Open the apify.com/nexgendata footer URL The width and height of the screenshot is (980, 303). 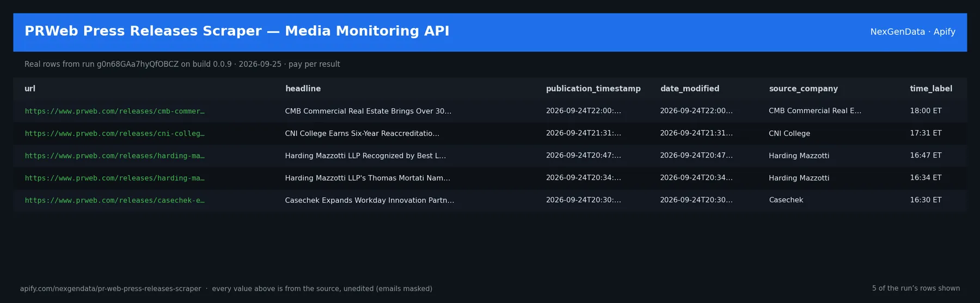point(111,289)
